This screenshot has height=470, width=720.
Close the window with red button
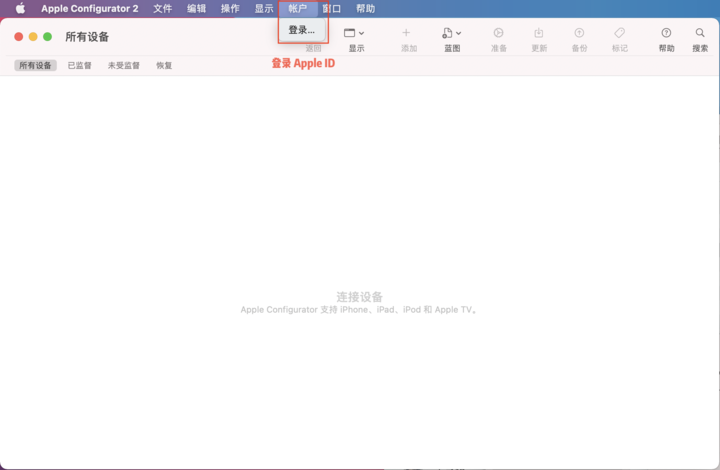click(x=19, y=37)
